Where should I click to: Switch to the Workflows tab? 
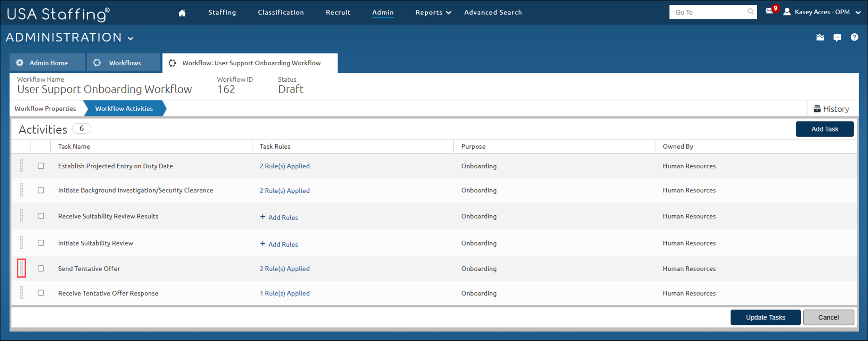tap(124, 63)
